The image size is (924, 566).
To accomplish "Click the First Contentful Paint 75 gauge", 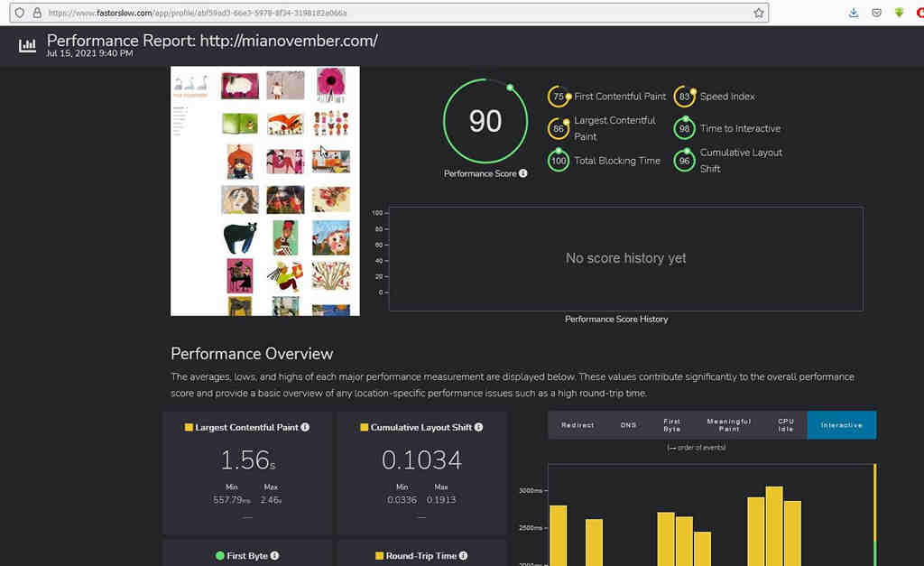I will [558, 96].
